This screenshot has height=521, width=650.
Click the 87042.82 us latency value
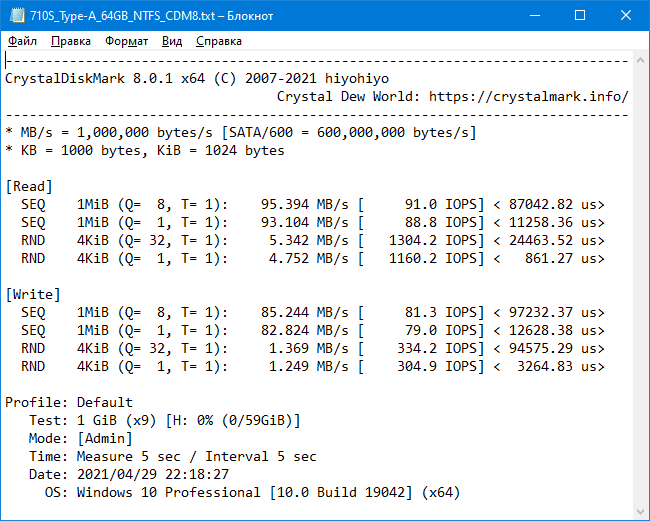[x=553, y=204]
